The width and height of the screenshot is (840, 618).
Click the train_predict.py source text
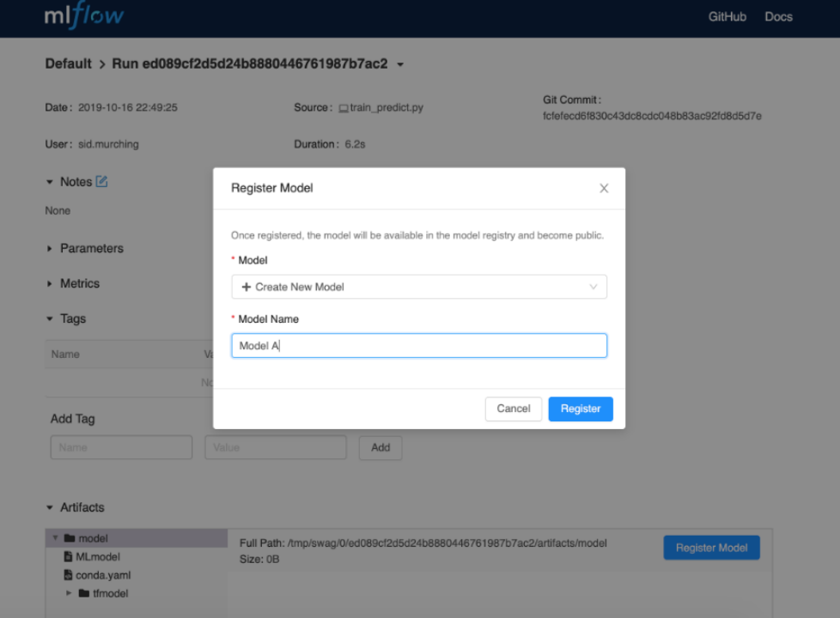[x=387, y=107]
